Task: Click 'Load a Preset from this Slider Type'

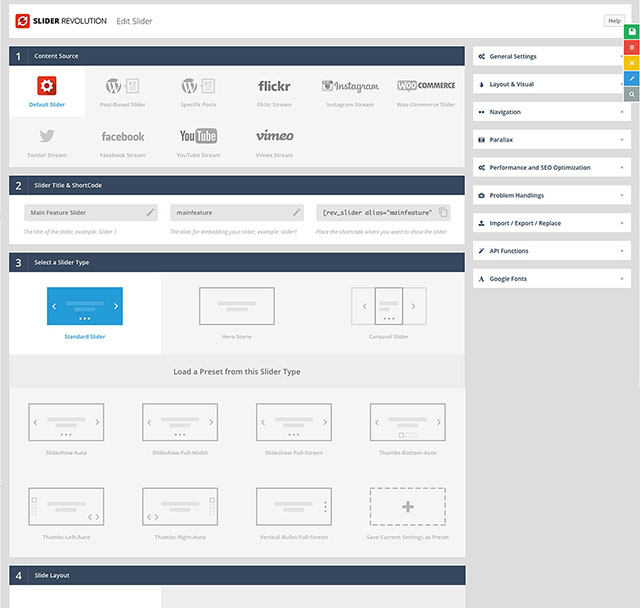Action: tap(237, 372)
